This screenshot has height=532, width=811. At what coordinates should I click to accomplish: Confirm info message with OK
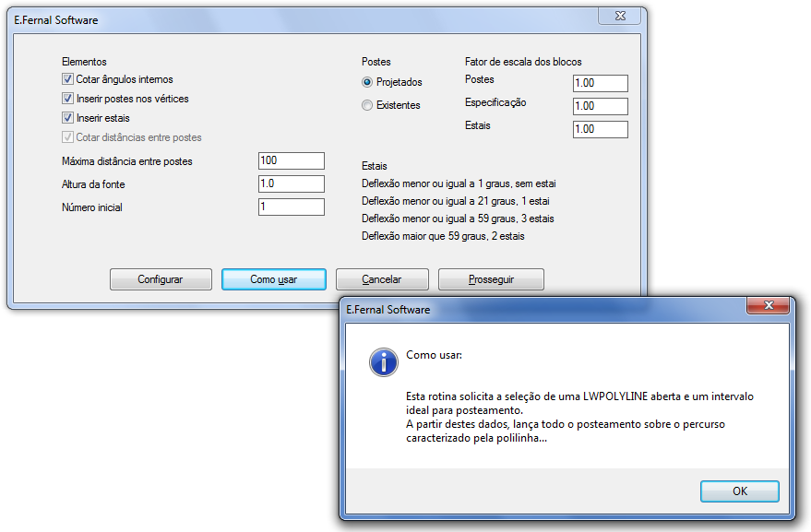point(740,491)
